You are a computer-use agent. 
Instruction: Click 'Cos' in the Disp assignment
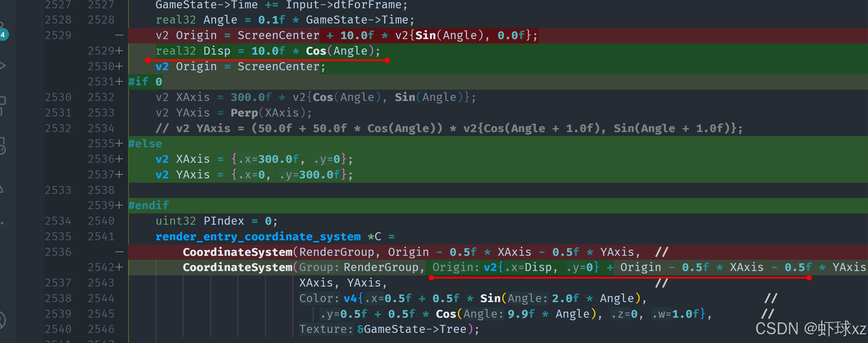316,51
